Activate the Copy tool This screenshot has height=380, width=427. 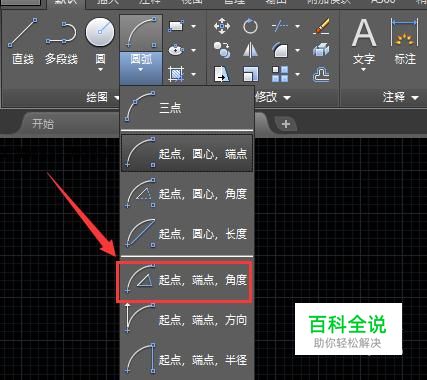[x=222, y=50]
